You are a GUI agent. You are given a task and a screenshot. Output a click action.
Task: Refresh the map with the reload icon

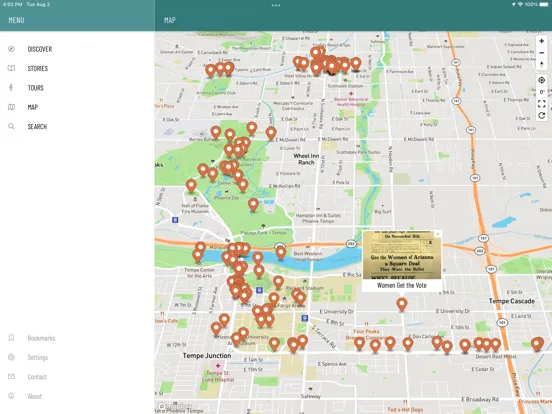541,115
